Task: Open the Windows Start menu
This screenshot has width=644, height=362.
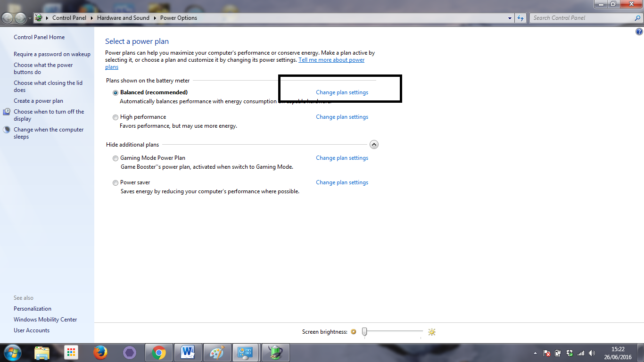Action: click(x=12, y=353)
